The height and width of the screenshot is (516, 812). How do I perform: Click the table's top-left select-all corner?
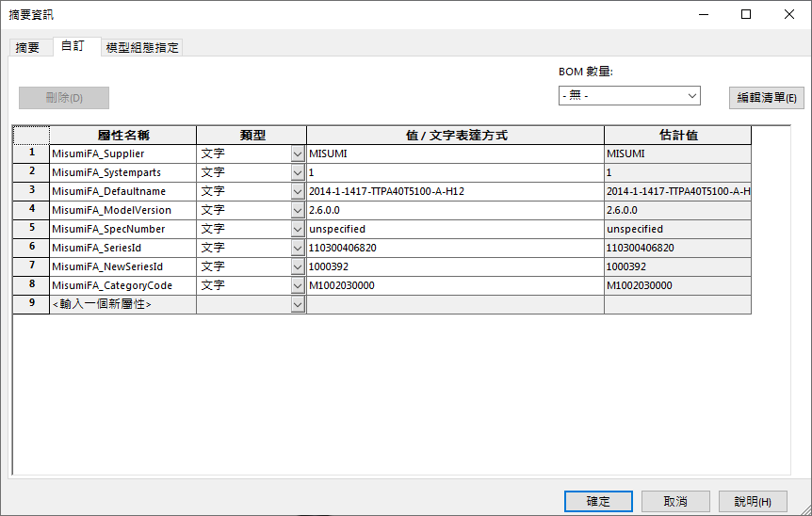[31, 135]
